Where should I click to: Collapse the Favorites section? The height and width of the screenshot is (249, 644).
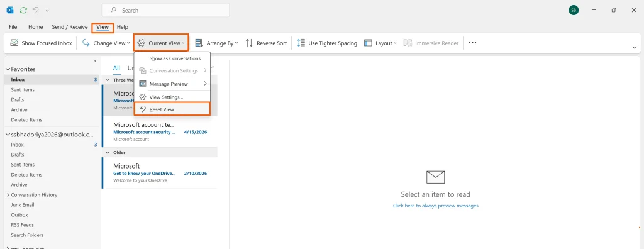pyautogui.click(x=8, y=69)
